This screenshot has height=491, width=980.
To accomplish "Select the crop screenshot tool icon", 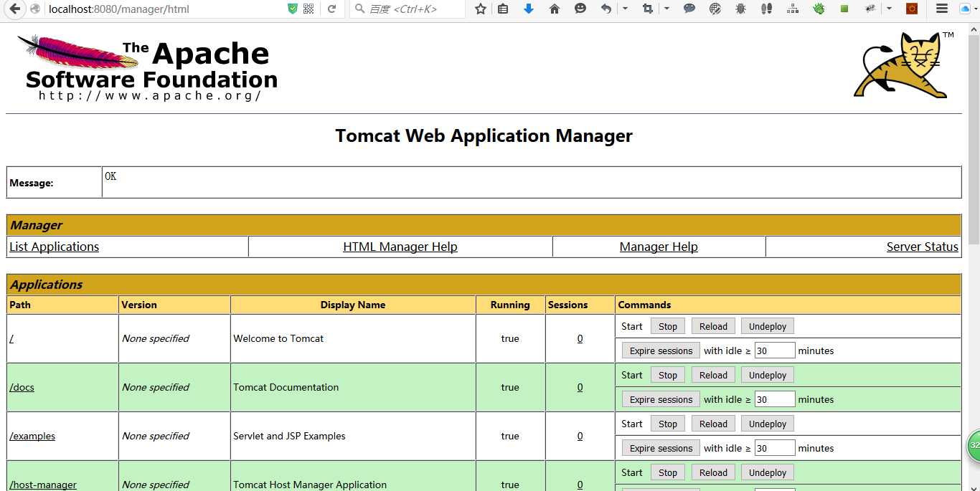I will point(648,9).
